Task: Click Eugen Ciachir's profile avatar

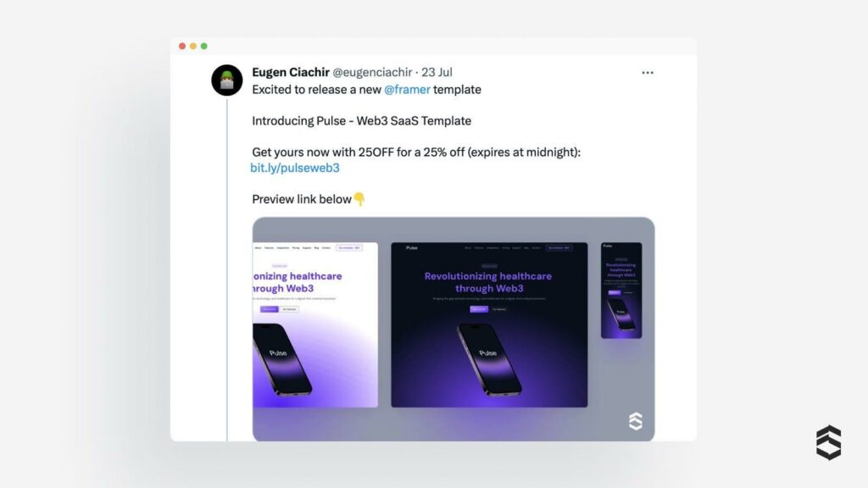Action: click(227, 80)
